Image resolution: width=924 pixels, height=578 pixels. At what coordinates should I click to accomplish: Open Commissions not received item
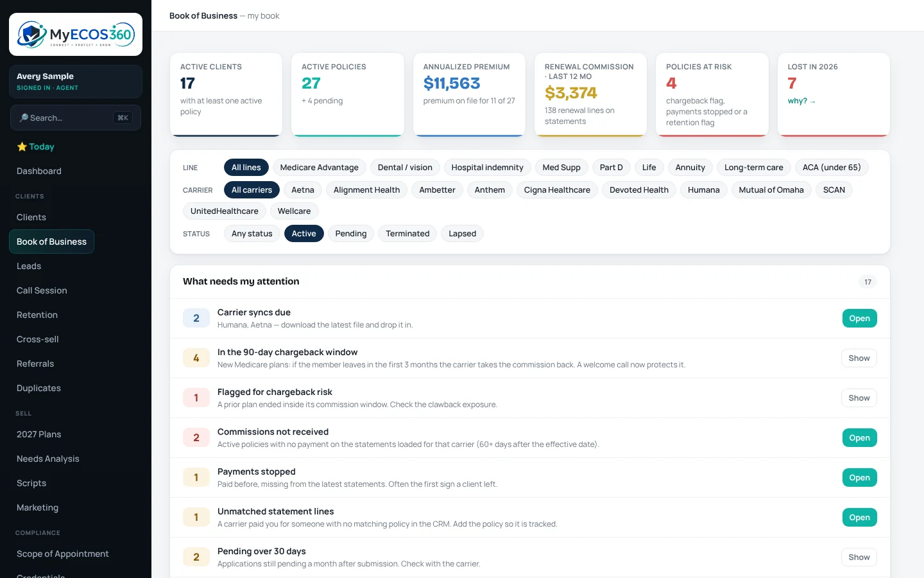click(859, 438)
